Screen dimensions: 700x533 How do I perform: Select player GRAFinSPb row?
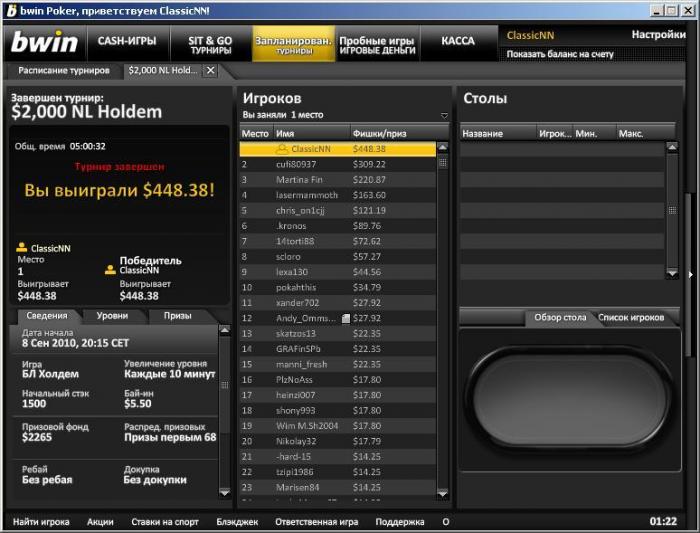click(338, 349)
